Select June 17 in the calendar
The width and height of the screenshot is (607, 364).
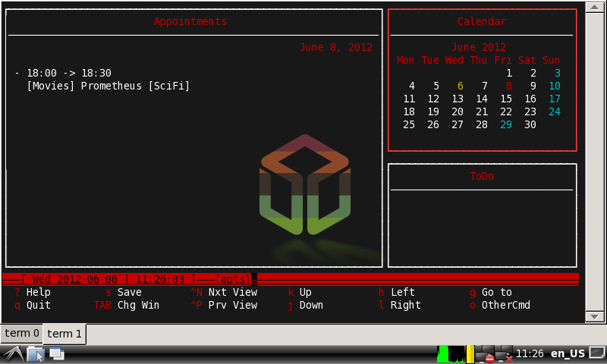pos(555,99)
